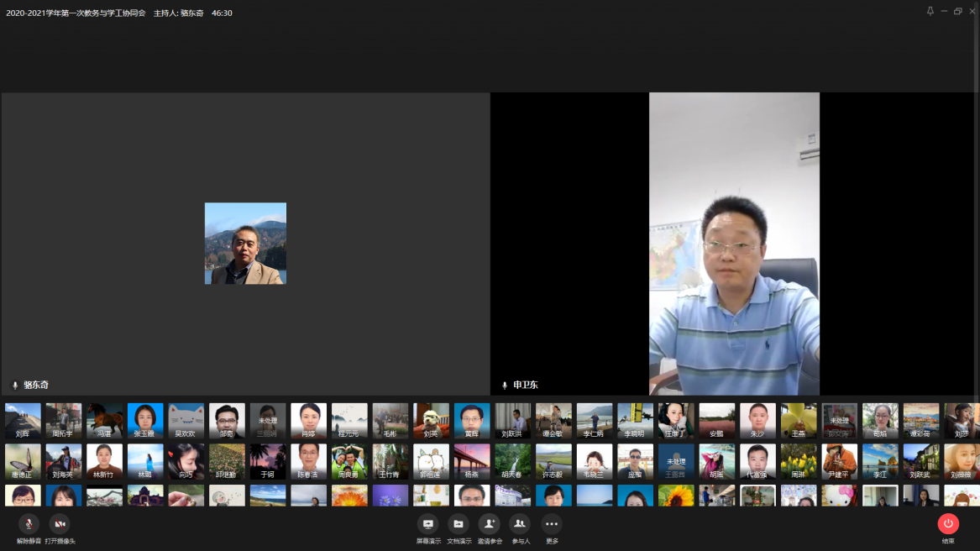
Task: Restore down the meeting window
Action: (x=958, y=12)
